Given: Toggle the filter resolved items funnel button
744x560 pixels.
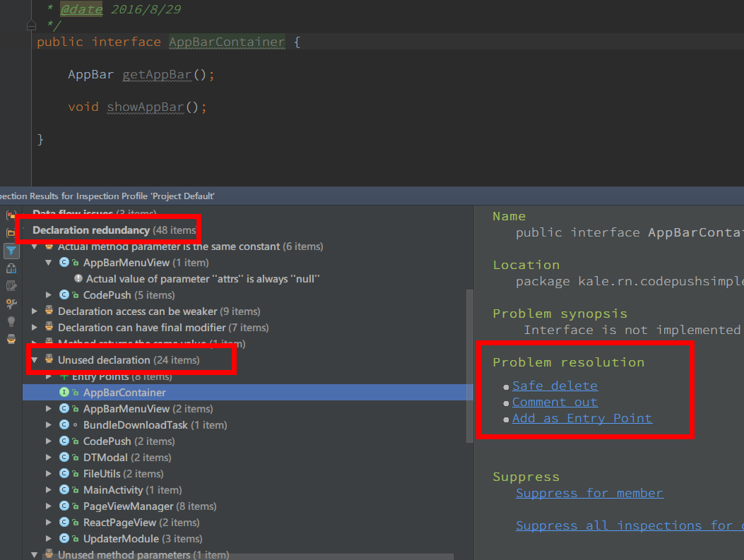Looking at the screenshot, I should click(11, 251).
